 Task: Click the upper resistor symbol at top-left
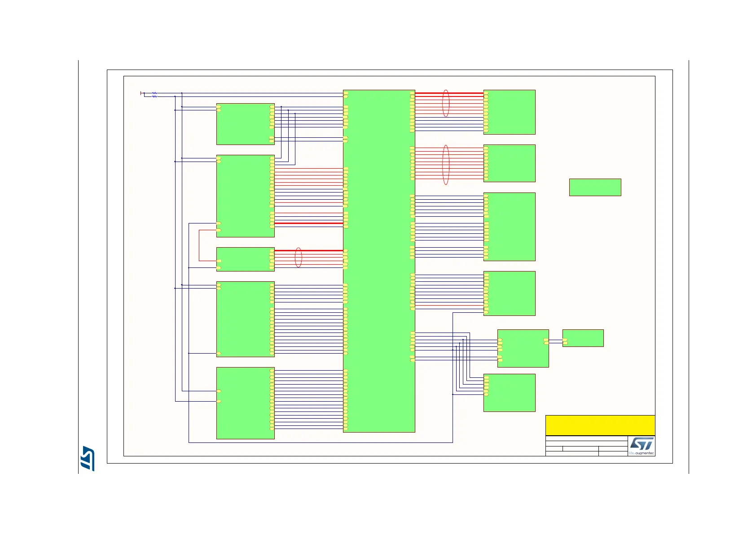tap(154, 93)
